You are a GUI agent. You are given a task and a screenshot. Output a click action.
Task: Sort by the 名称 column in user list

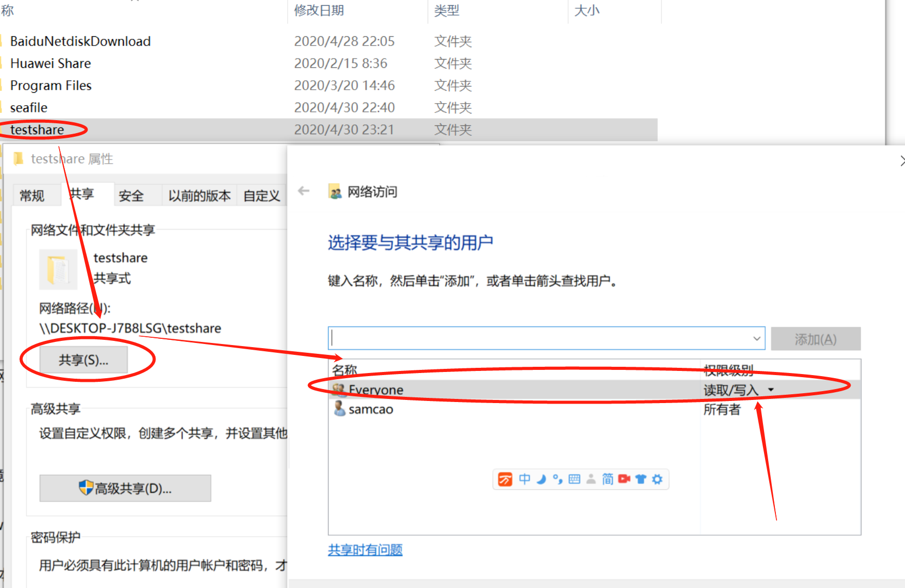click(345, 370)
